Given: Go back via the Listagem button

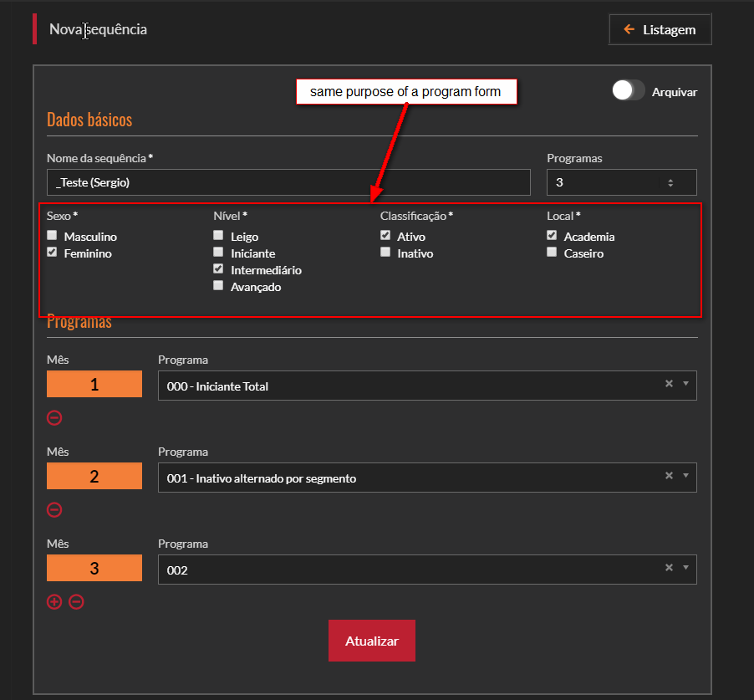Looking at the screenshot, I should click(x=660, y=29).
